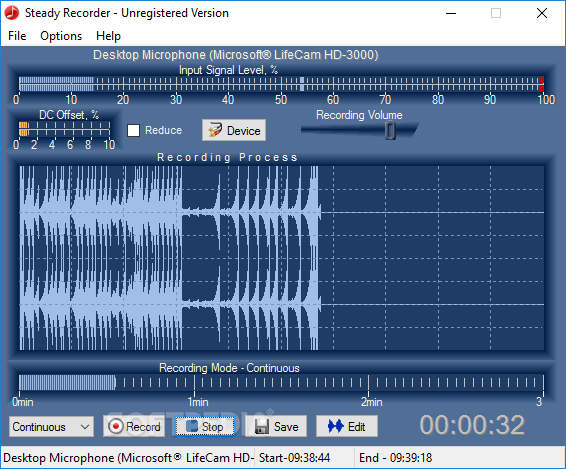Viewport: 566px width, 469px height.
Task: Start recording with the Record button
Action: pos(134,426)
